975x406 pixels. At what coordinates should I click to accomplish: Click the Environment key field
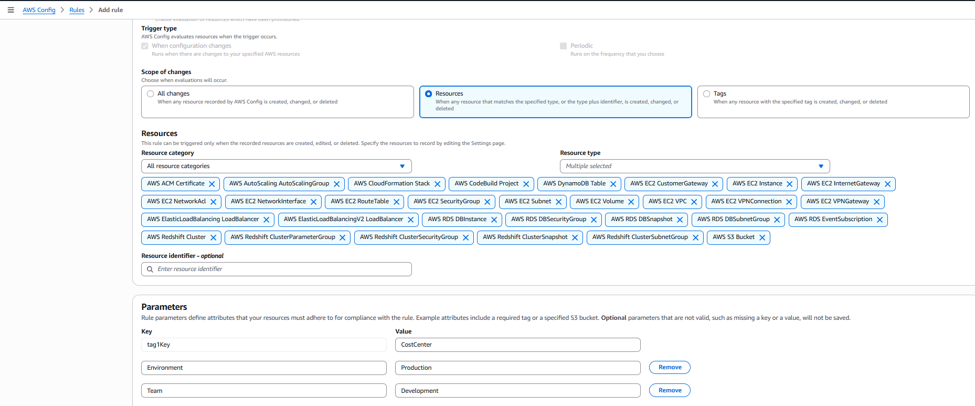264,367
